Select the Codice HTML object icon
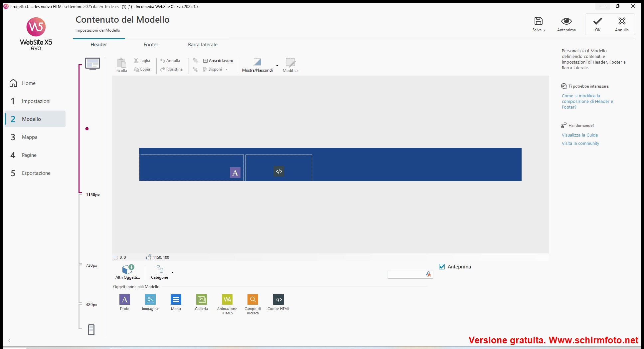This screenshot has height=349, width=644. [278, 299]
